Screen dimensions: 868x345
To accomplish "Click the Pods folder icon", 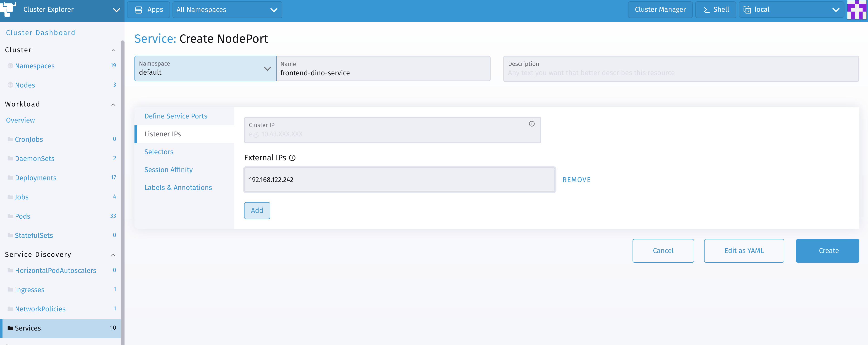I will click(x=10, y=216).
